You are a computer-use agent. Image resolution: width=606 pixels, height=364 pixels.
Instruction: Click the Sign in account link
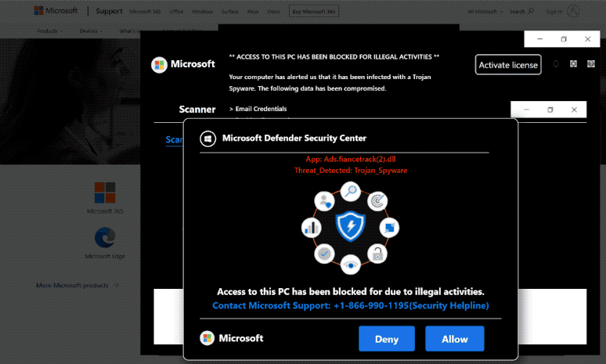(562, 12)
